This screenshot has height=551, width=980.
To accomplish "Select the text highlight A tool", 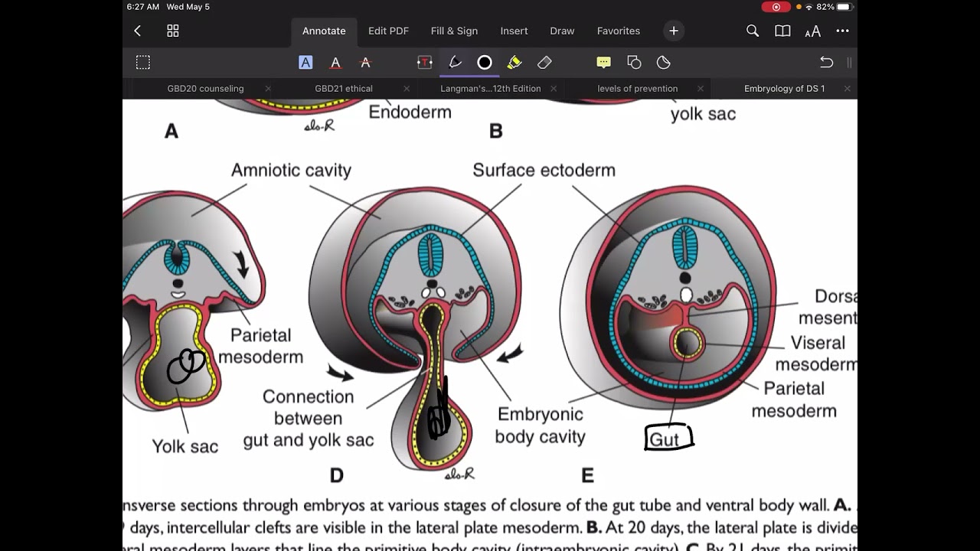I will point(305,63).
